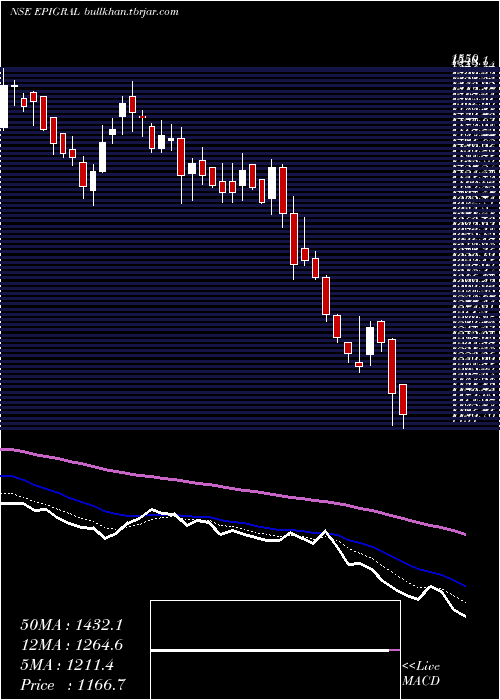Click the NSE EPIGRAL chart title text
Image resolution: width=500 pixels, height=700 pixels.
[x=94, y=12]
